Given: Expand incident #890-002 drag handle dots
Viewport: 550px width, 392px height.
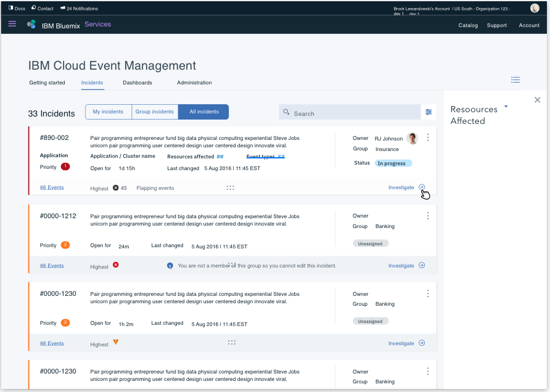Looking at the screenshot, I should (x=230, y=188).
